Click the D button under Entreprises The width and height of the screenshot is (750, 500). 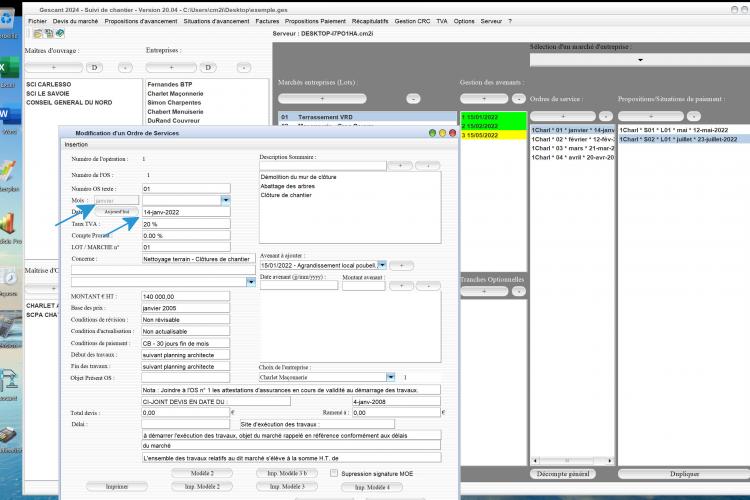208,67
